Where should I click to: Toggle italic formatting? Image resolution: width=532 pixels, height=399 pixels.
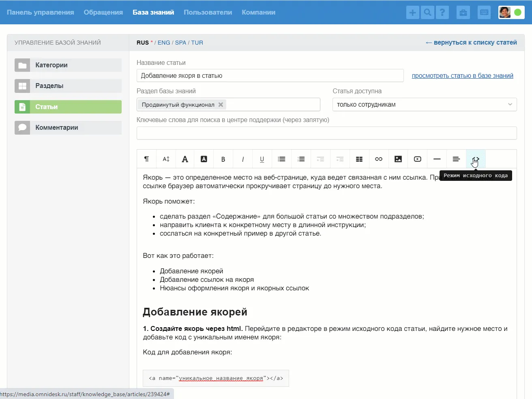click(x=242, y=159)
